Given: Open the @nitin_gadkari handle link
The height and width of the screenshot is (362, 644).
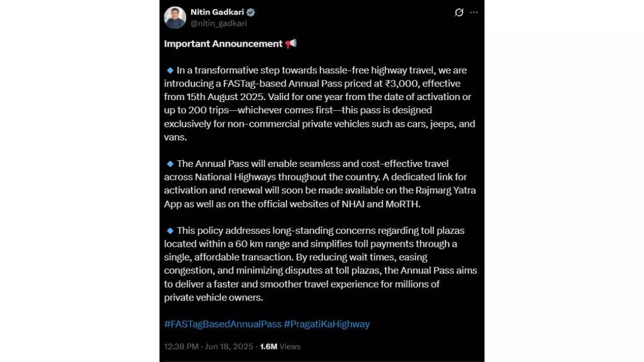Looking at the screenshot, I should coord(218,23).
